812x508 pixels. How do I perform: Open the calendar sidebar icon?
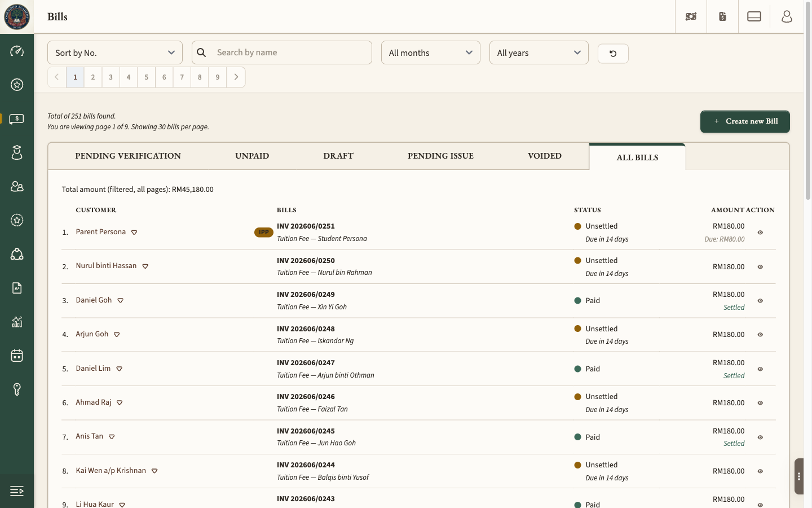pyautogui.click(x=17, y=356)
